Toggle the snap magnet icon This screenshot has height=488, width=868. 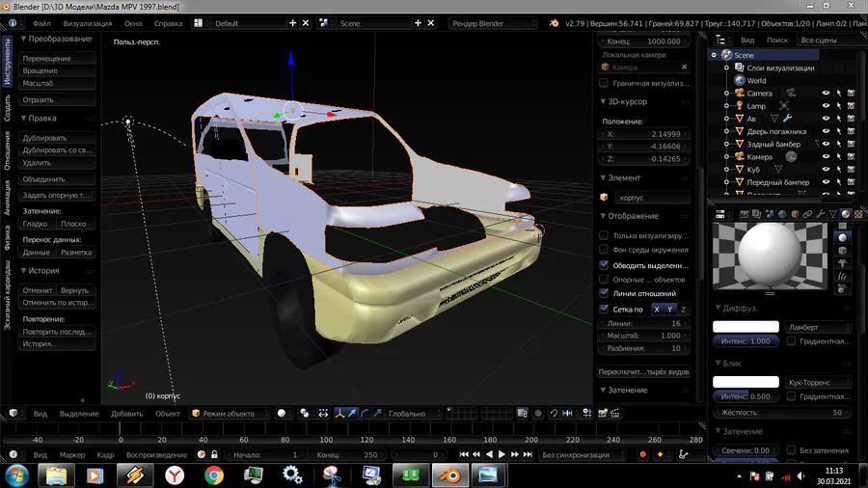554,414
